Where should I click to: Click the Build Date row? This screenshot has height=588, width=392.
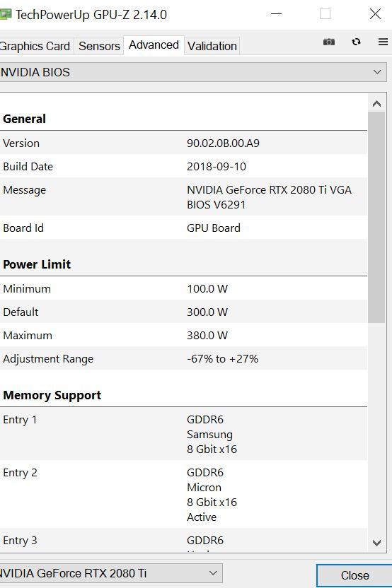[183, 166]
